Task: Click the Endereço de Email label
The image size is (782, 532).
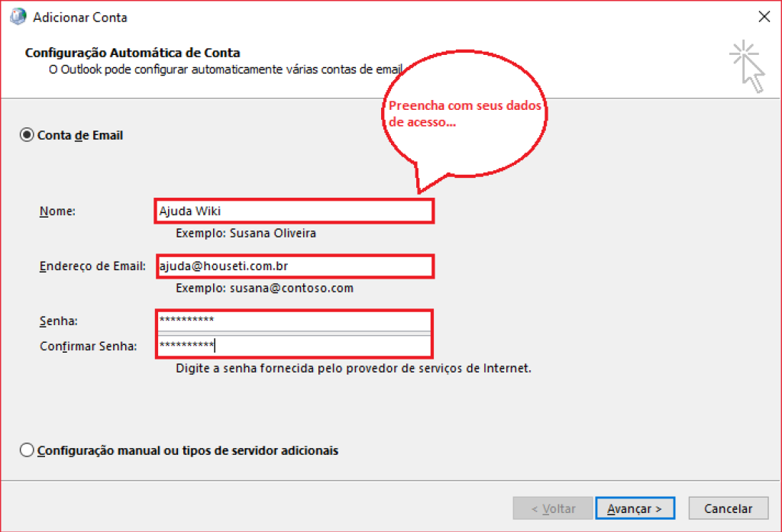Action: click(x=92, y=266)
